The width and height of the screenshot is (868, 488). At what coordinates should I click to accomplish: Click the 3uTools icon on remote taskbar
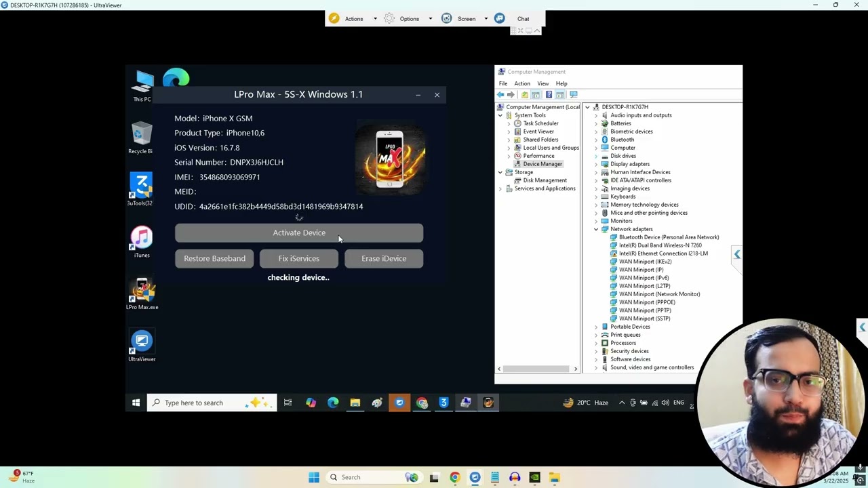(443, 403)
